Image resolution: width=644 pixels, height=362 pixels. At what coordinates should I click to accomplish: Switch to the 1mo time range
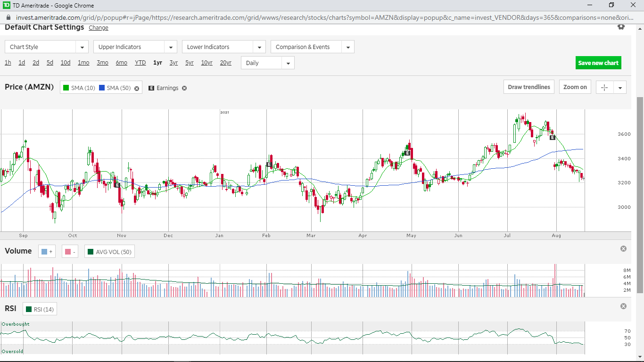coord(83,63)
